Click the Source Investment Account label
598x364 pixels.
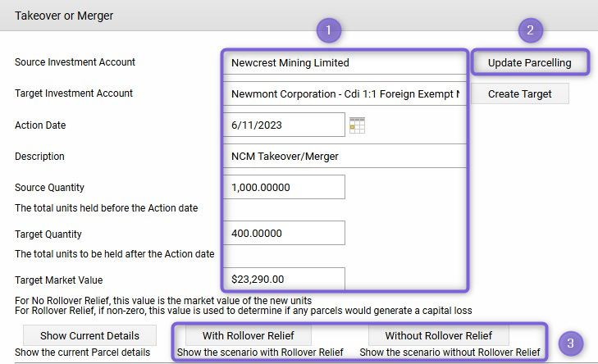pos(75,62)
